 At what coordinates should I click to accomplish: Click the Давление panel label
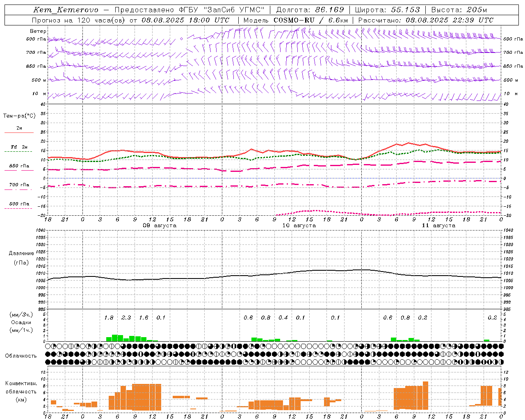pos(21,253)
